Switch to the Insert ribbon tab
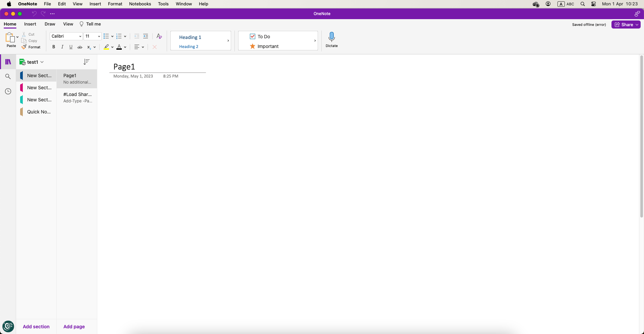644x334 pixels. (x=30, y=24)
